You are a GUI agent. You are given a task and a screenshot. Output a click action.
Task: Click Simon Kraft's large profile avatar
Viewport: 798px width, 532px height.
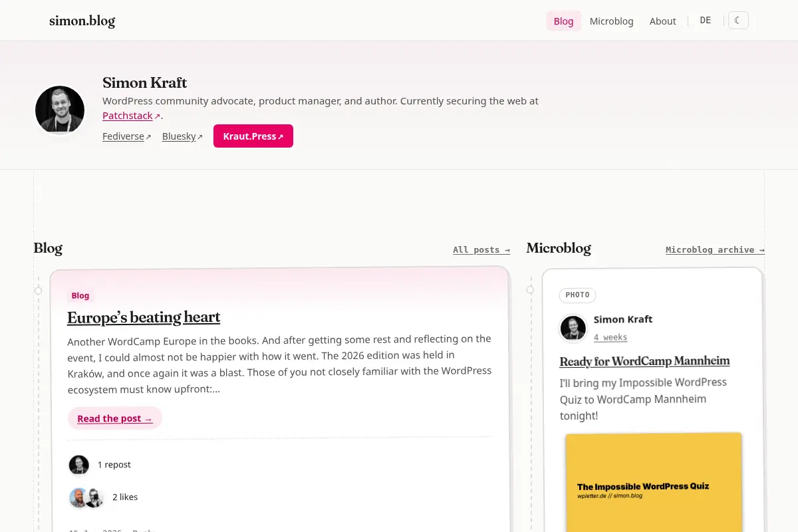[60, 110]
